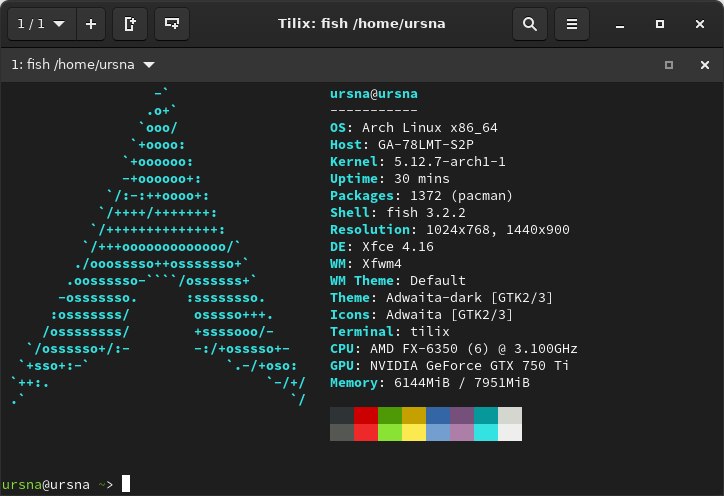This screenshot has width=724, height=496.
Task: Select the 'OS: Arch Linux x86_64' line
Action: (x=414, y=128)
